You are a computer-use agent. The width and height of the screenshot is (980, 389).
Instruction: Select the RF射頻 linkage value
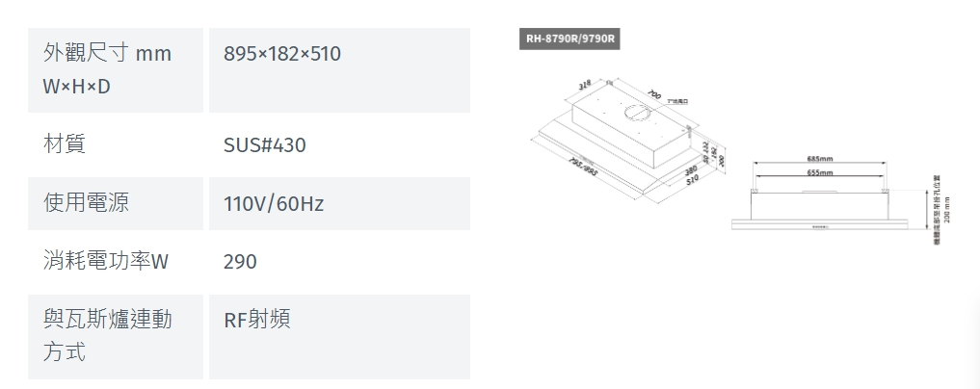tap(256, 320)
